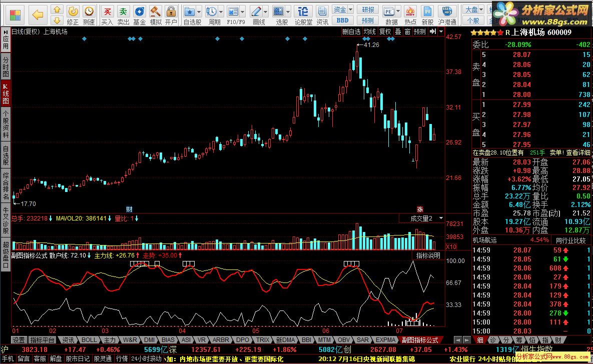Toggle 预测 in the chart header
Image resolution: width=593 pixels, height=364 pixels.
point(420,32)
